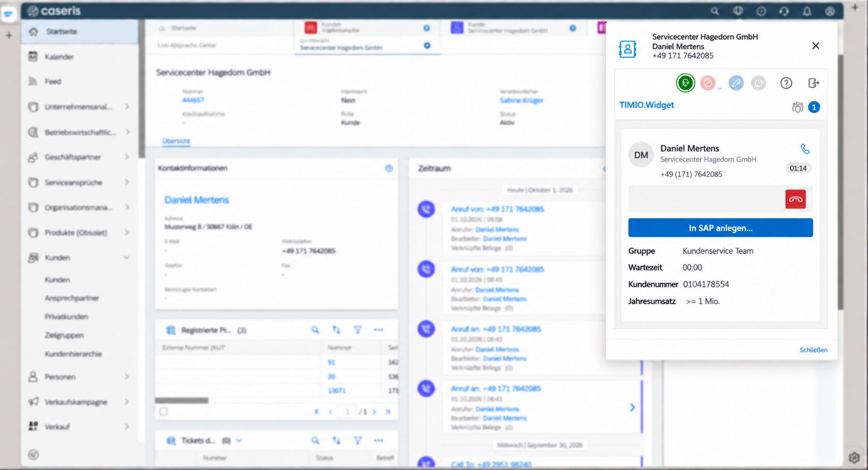Expand Geschäftspartner sidebar section
Image resolution: width=868 pixels, height=470 pixels.
coord(127,157)
